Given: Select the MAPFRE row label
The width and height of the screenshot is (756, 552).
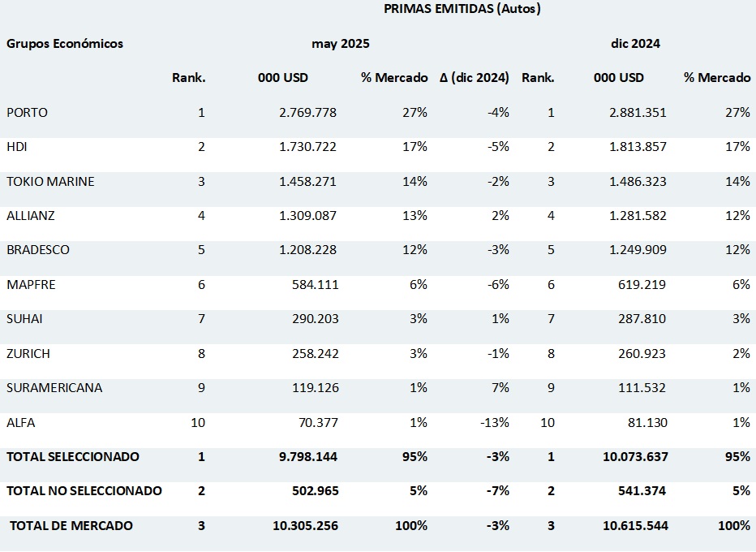Looking at the screenshot, I should coord(31,284).
